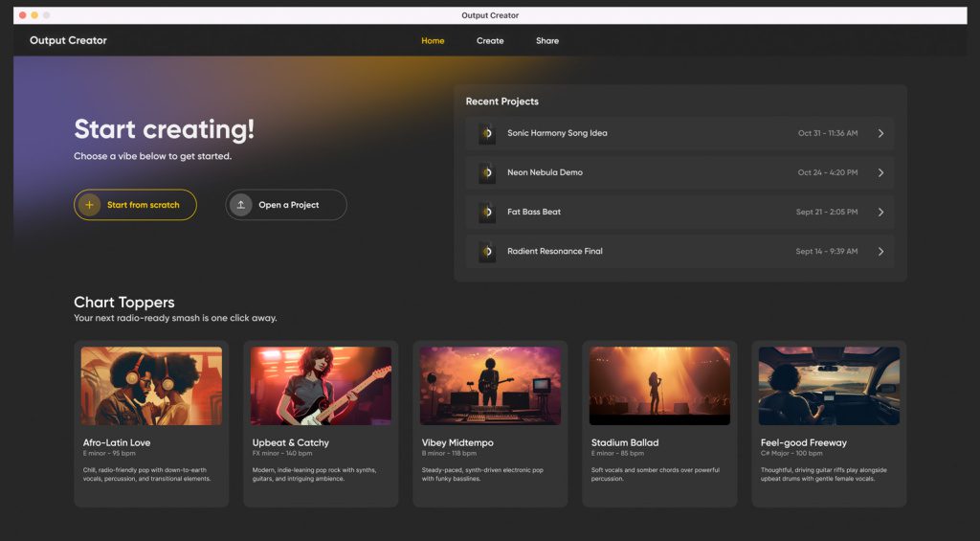Screen dimensions: 980x541
Task: Switch to the Home tab
Action: point(433,41)
